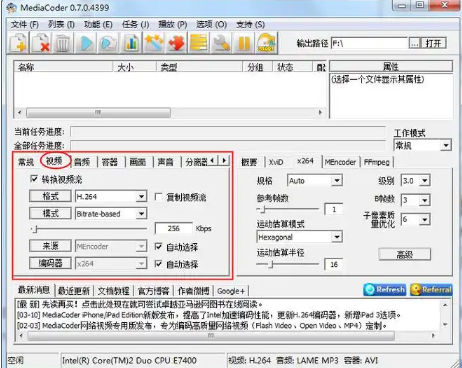Click the MediaCoder title bar app icon
Image resolution: width=462 pixels, height=368 pixels.
(11, 7)
